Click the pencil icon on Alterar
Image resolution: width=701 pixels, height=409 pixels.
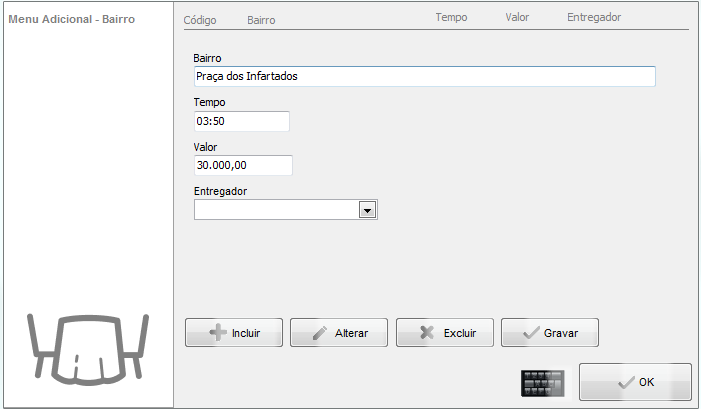[320, 333]
